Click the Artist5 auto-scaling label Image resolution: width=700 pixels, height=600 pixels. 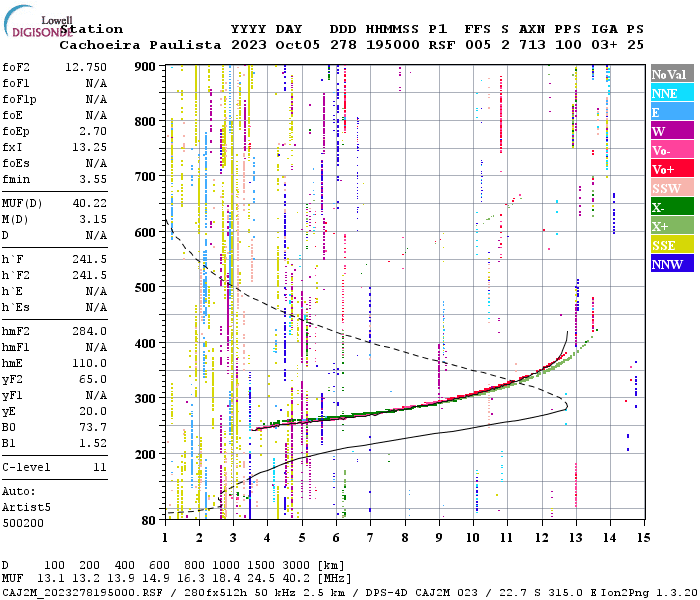pos(26,508)
